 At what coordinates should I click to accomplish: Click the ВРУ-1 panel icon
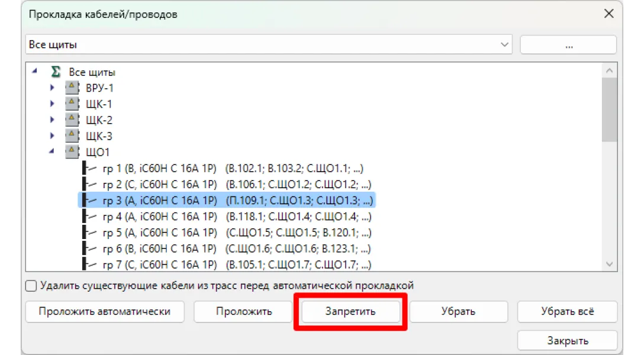tap(72, 88)
